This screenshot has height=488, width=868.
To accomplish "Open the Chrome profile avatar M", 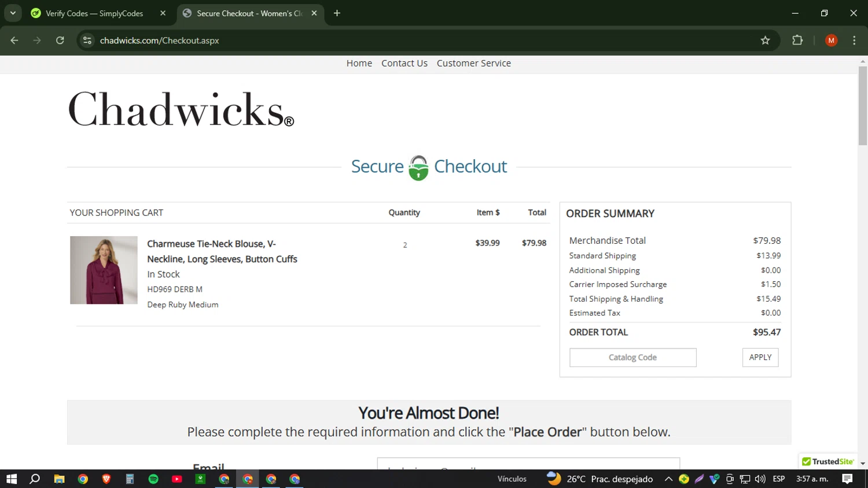I will pyautogui.click(x=831, y=41).
